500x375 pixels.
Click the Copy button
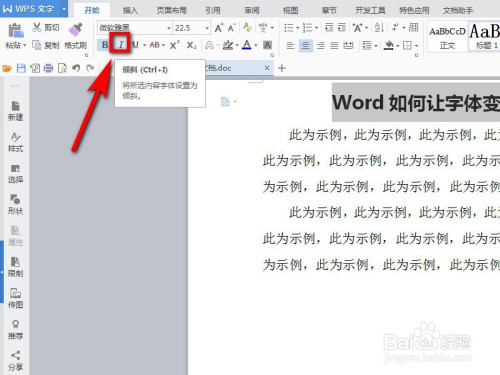[x=46, y=45]
